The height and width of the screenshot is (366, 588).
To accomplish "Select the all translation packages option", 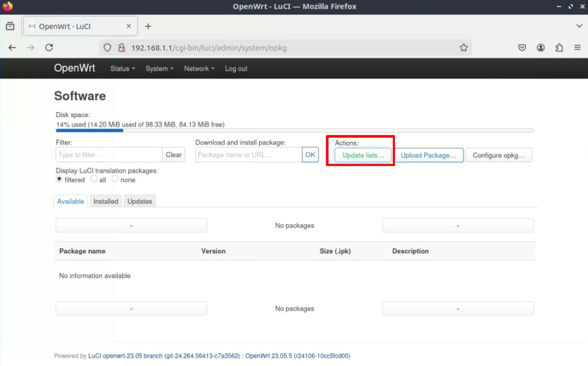I will click(94, 179).
